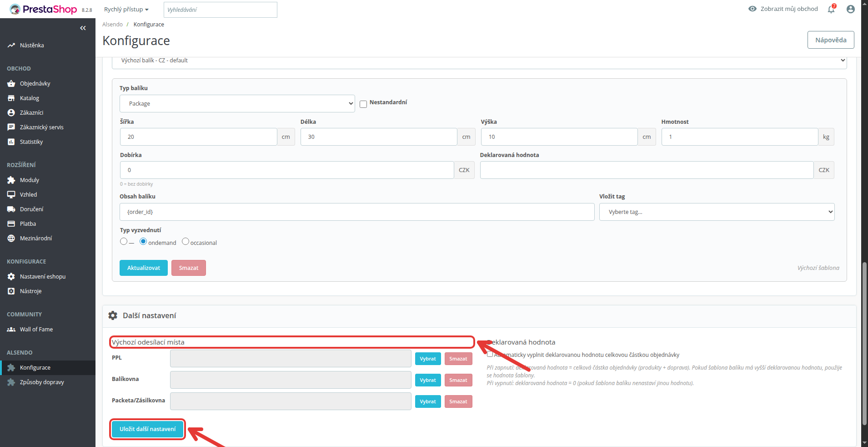Screen dimensions: 868x447
Task: Open notifications bell icon
Action: click(831, 9)
